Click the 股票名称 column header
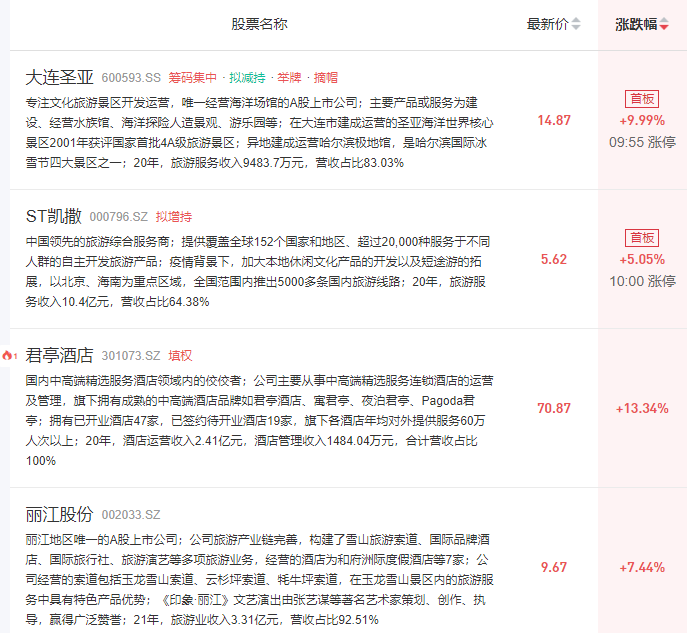The height and width of the screenshot is (635, 687). click(259, 24)
